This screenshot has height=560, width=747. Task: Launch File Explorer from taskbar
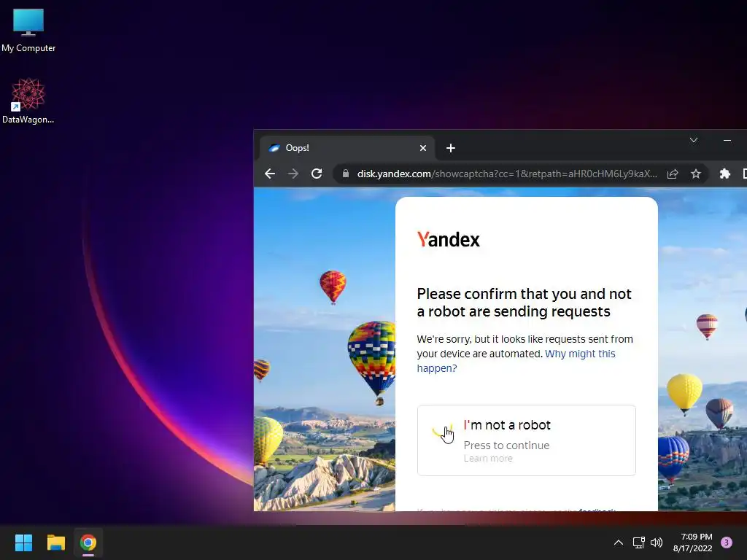(55, 542)
